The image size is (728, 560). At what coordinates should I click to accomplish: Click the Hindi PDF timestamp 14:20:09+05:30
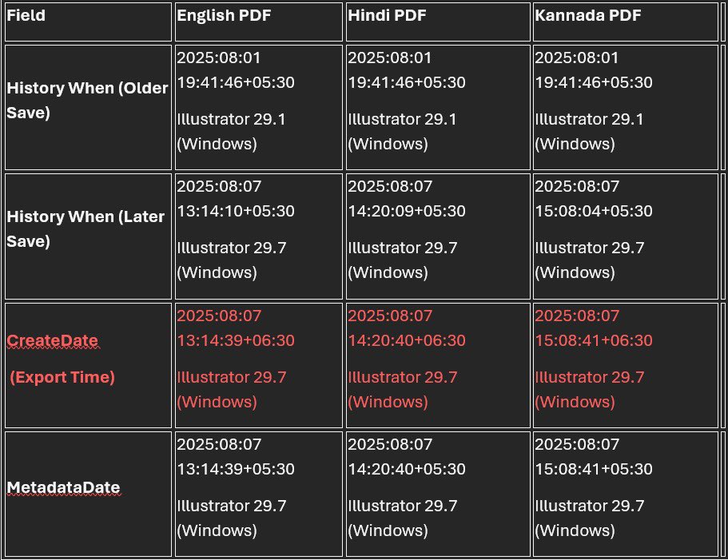tap(406, 212)
